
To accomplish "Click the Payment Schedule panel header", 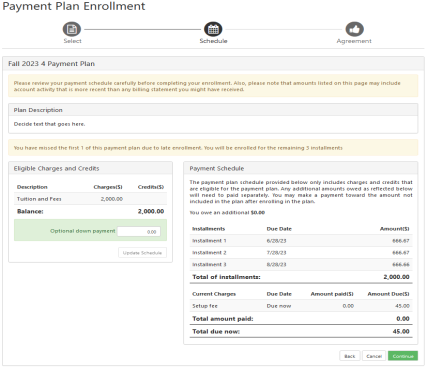I will click(217, 169).
